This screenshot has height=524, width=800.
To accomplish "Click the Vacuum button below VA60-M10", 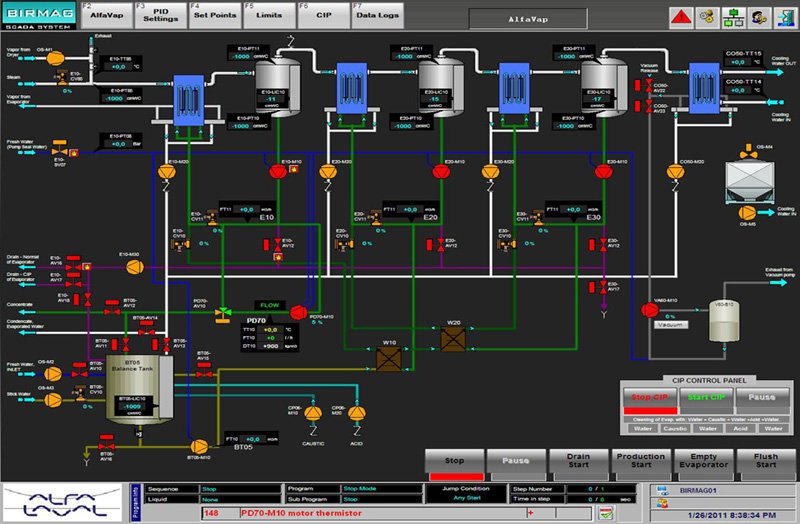I will (x=670, y=325).
